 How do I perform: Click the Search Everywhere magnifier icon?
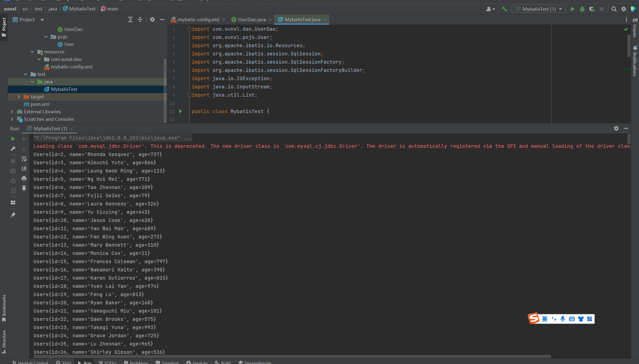pos(614,9)
